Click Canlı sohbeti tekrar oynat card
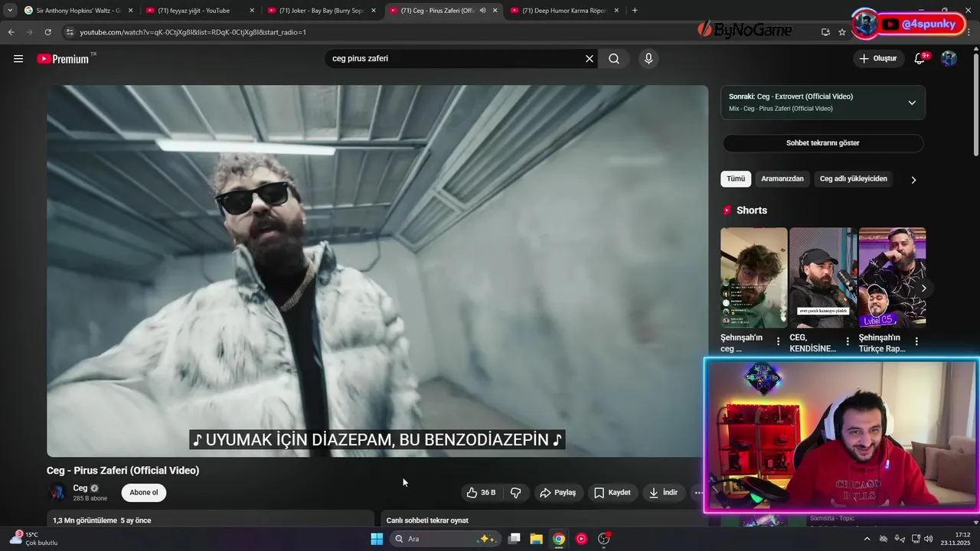 [x=544, y=520]
